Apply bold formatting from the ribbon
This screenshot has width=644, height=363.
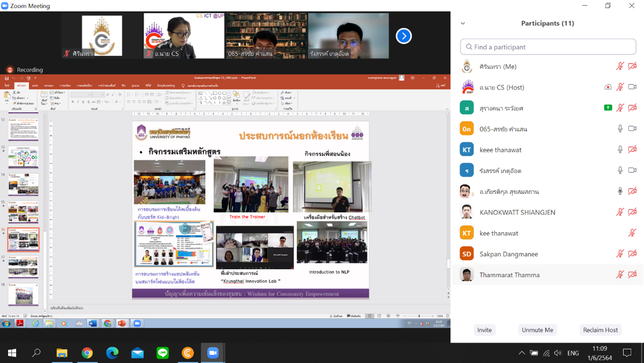73,102
